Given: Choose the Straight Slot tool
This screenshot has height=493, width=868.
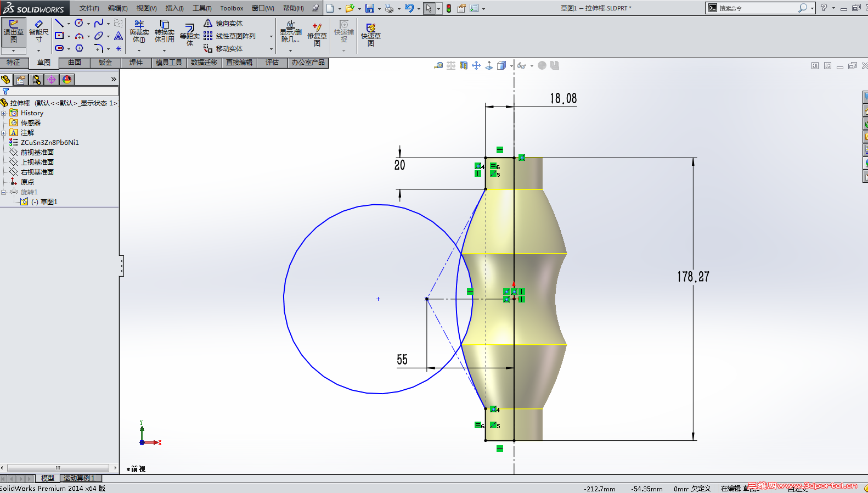Looking at the screenshot, I should coord(59,48).
